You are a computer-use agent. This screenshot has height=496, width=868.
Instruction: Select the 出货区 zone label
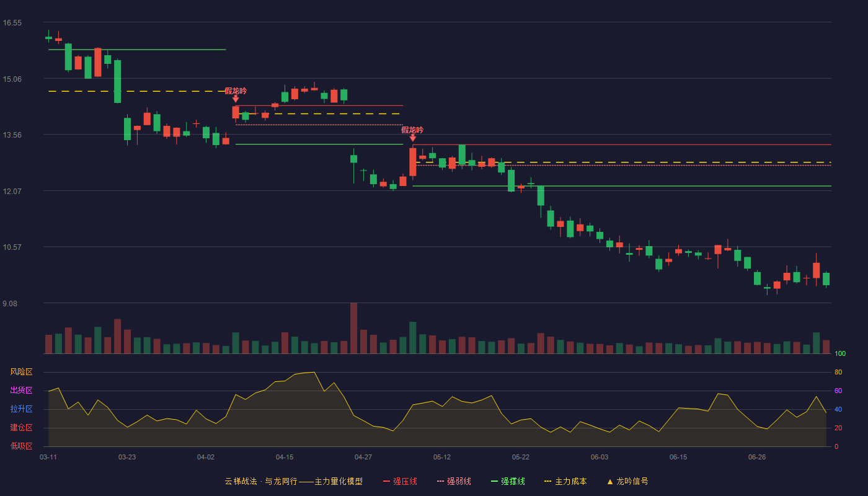point(21,391)
